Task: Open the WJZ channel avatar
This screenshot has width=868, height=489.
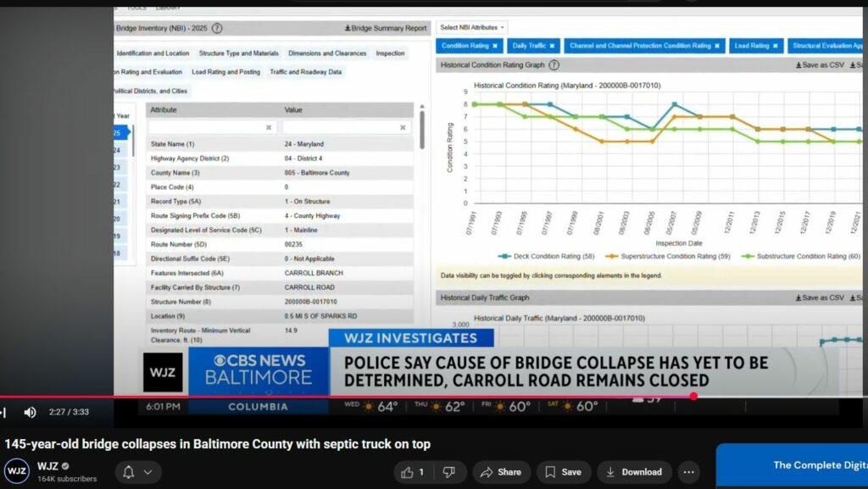Action: 17,472
